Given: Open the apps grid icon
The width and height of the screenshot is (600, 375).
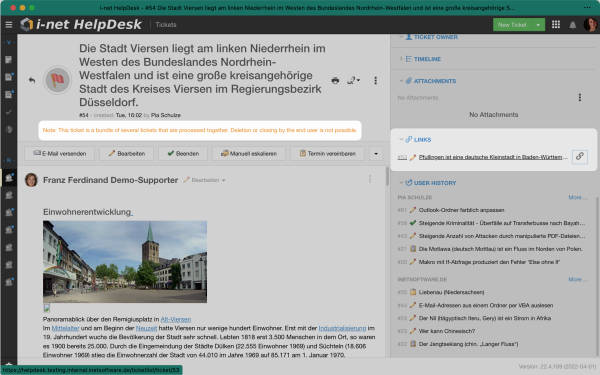Looking at the screenshot, I should pyautogui.click(x=556, y=24).
